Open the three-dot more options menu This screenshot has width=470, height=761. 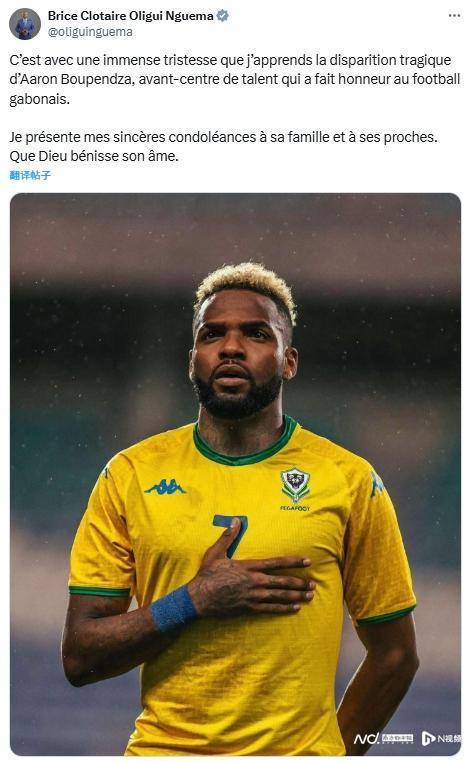(x=454, y=16)
